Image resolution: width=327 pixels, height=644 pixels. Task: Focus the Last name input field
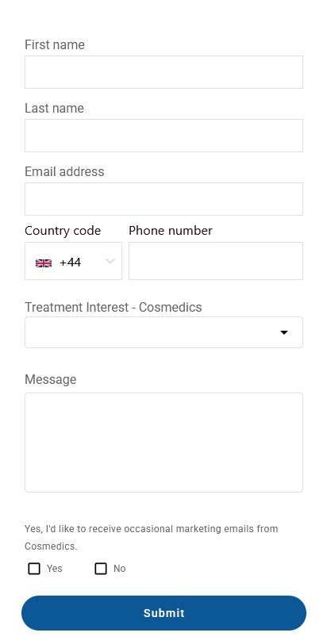click(x=164, y=136)
